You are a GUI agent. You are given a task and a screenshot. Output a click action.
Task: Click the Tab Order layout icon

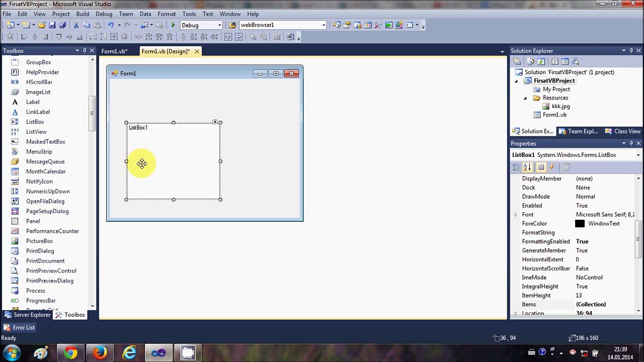[290, 37]
